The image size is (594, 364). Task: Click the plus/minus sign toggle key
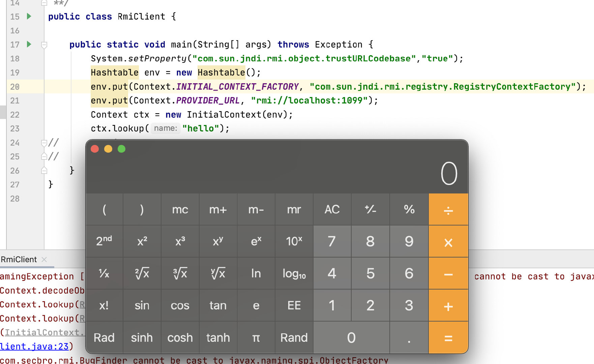[370, 210]
